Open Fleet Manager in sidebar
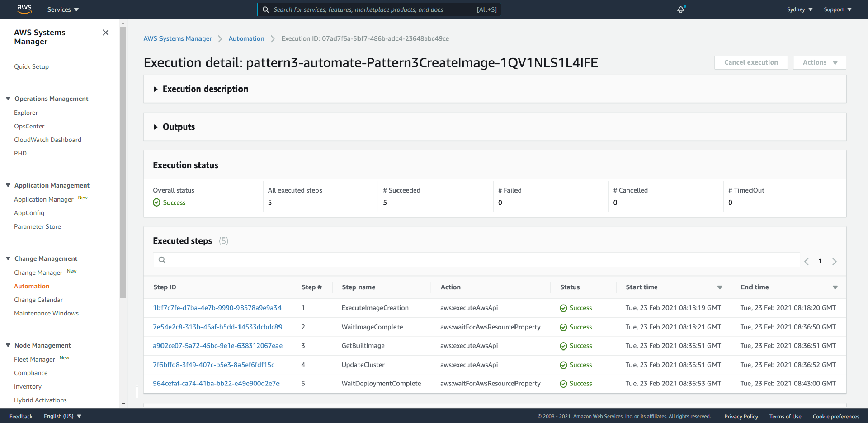 pos(34,359)
